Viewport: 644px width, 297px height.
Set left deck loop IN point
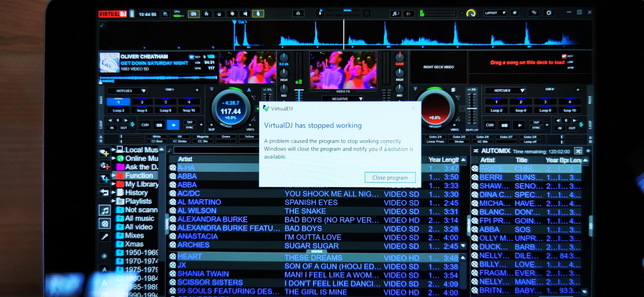click(112, 128)
